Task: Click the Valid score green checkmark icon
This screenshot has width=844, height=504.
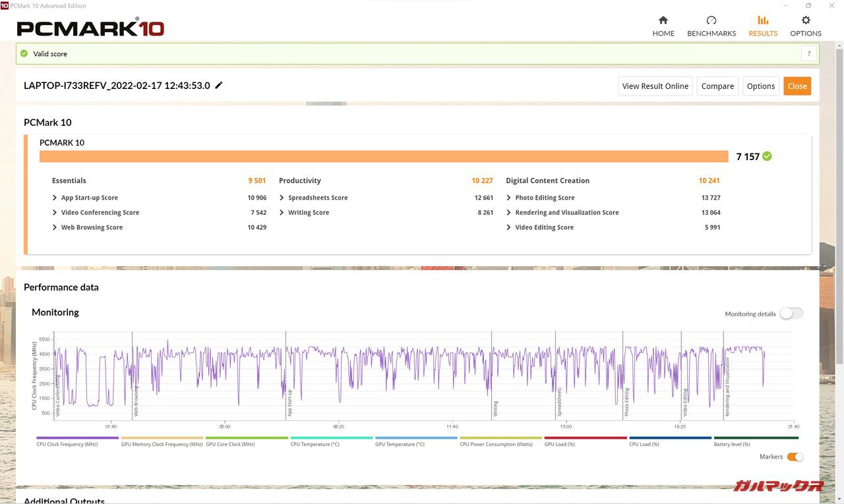Action: tap(24, 53)
